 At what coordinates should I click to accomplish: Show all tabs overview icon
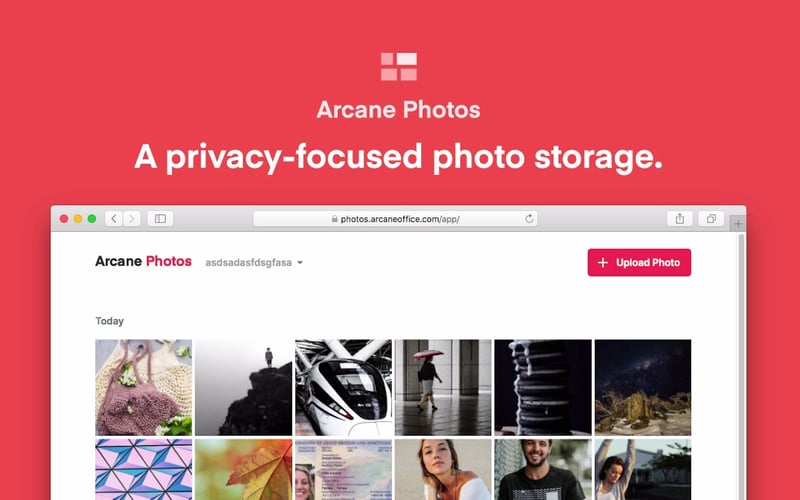click(x=711, y=219)
